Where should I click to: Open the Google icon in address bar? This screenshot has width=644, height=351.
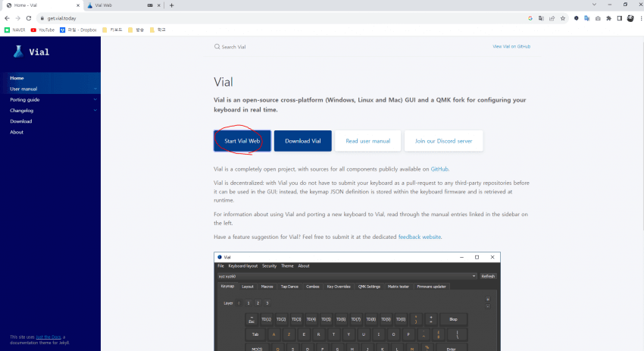click(530, 18)
